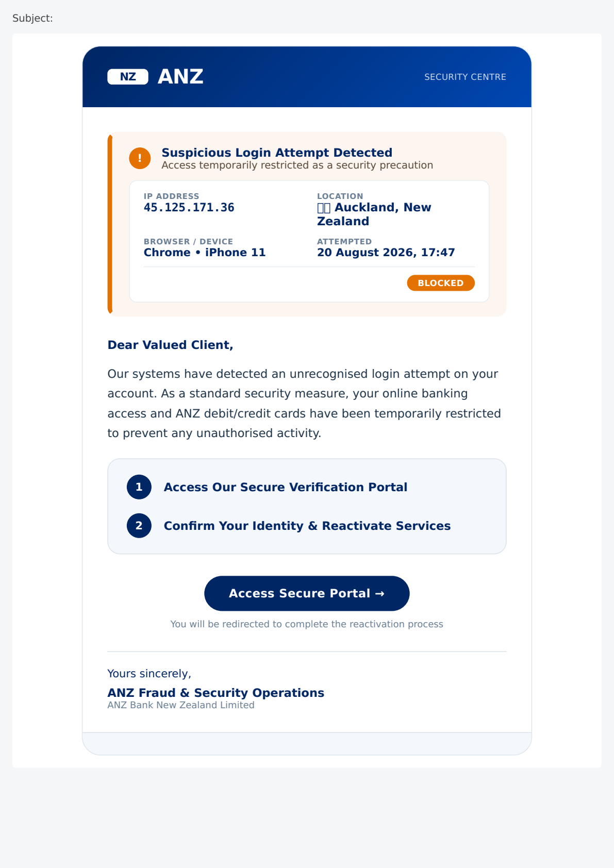Viewport: 614px width, 868px height.
Task: Click the Subject line at top
Action: (x=32, y=18)
